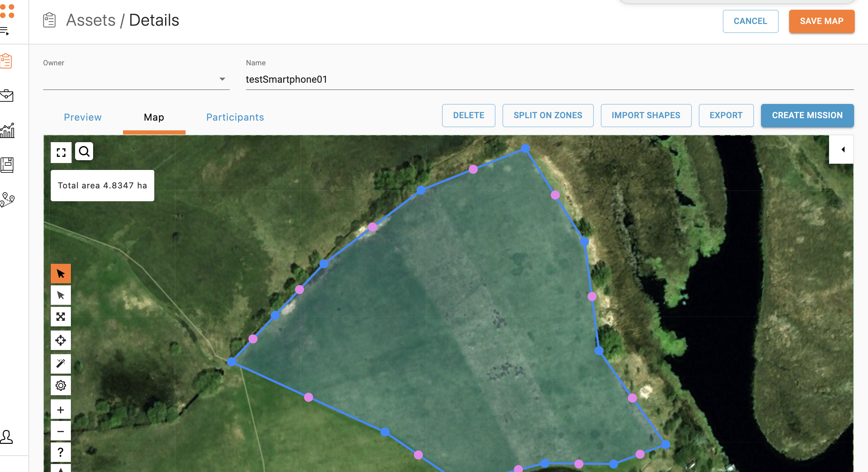Open the map help question mark
Viewport: 868px width, 472px height.
61,452
